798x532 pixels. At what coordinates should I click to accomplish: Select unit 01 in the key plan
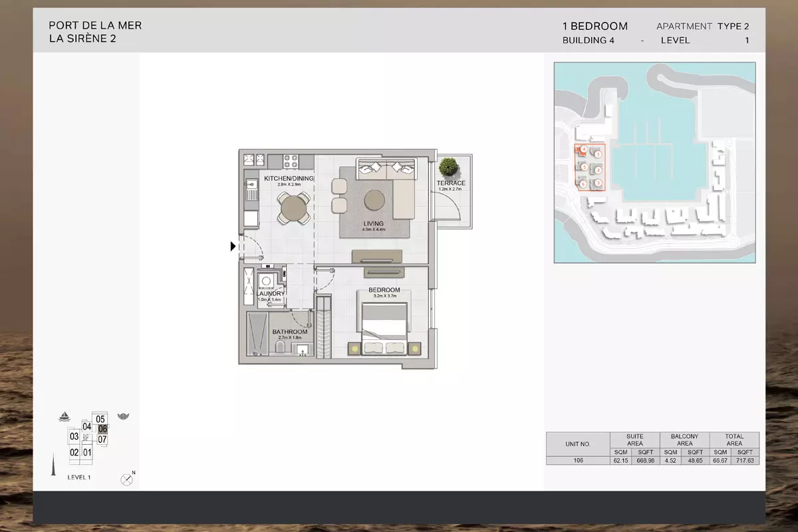click(x=87, y=452)
